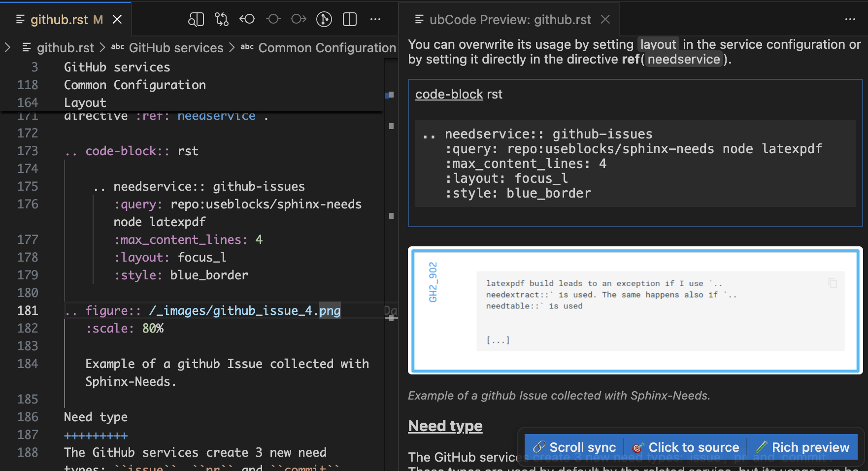This screenshot has width=868, height=471.
Task: Copy the issue content with the copy icon
Action: point(833,283)
